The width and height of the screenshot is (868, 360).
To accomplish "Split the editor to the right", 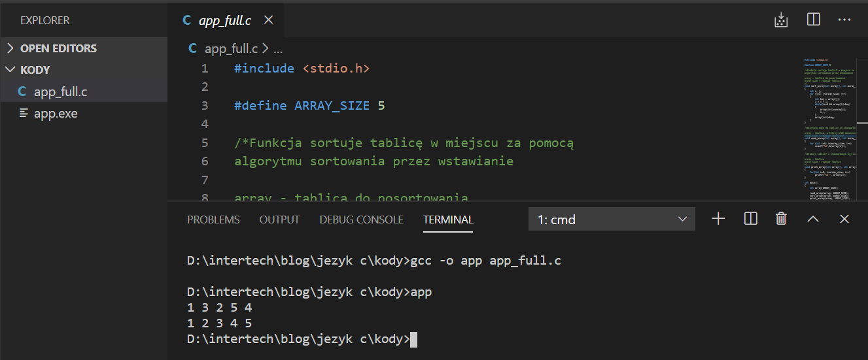I will [813, 20].
